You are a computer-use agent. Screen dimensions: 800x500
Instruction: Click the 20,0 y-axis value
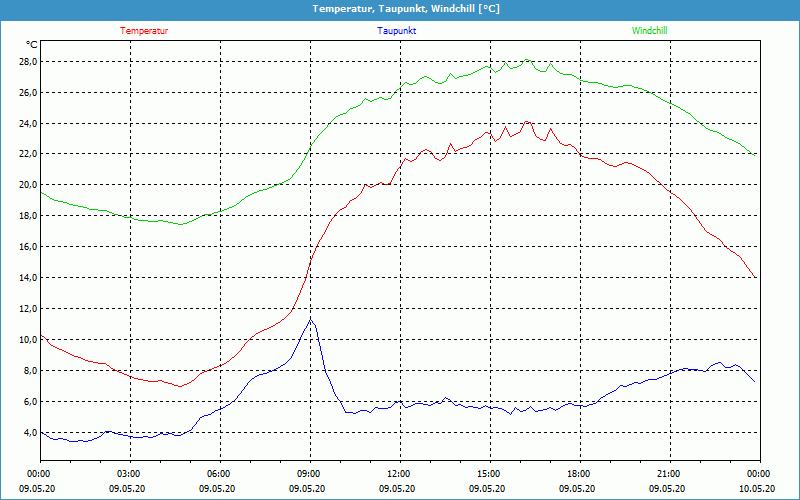click(26, 185)
